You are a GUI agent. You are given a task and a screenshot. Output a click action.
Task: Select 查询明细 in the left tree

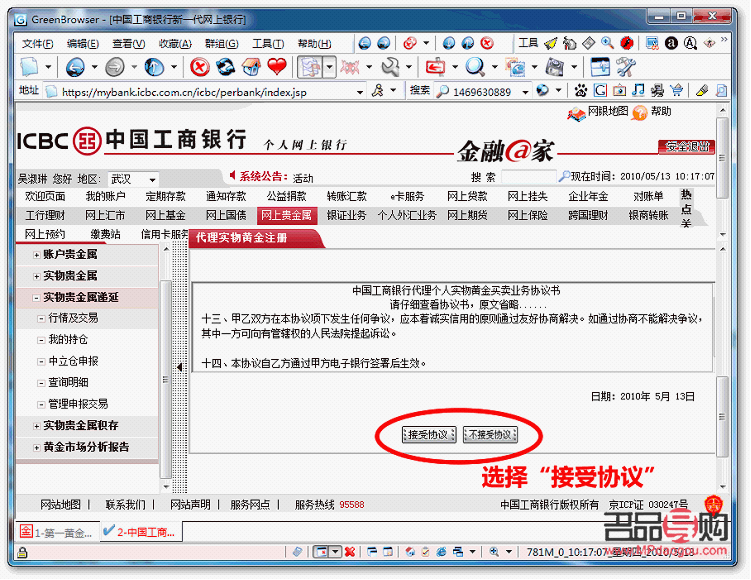[x=68, y=382]
